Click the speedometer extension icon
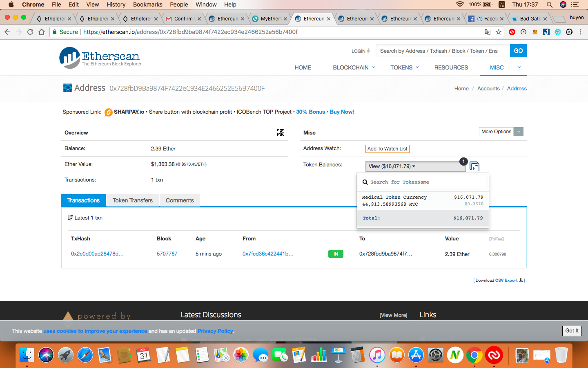 pyautogui.click(x=523, y=32)
